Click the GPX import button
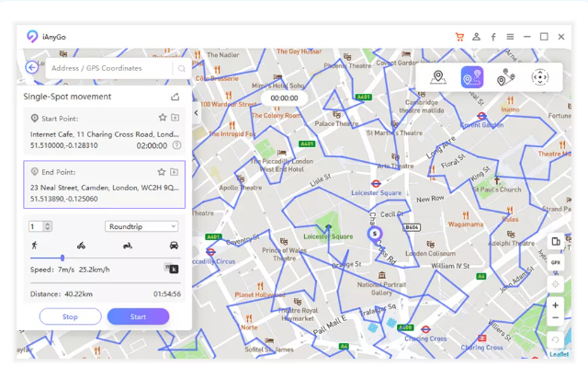Viewport: 588px width, 379px height. [556, 262]
